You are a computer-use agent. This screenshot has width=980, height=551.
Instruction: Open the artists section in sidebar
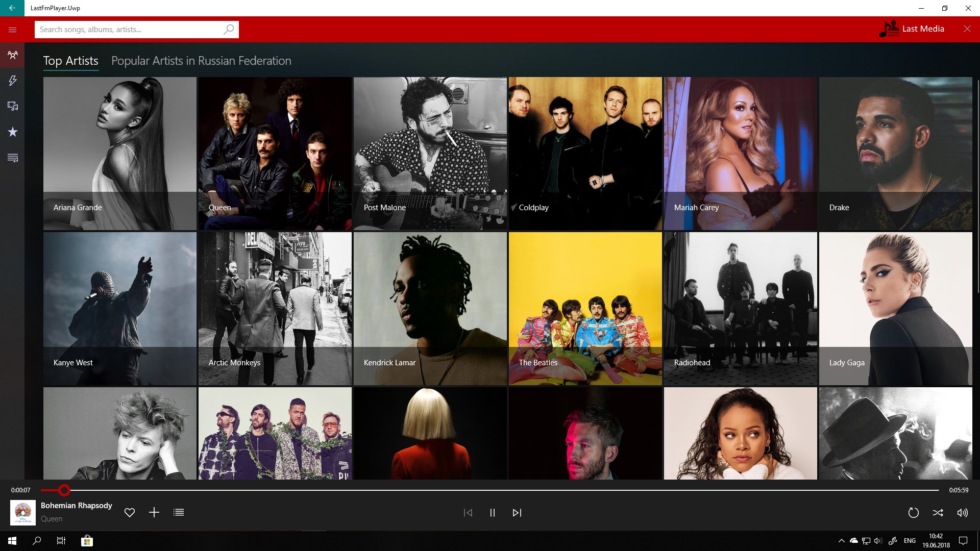(12, 55)
